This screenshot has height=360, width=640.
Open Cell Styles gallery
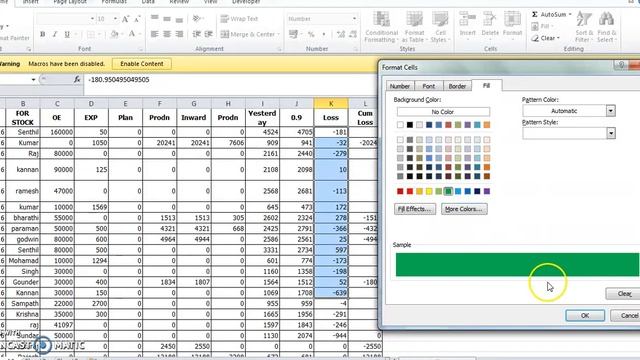(440, 27)
